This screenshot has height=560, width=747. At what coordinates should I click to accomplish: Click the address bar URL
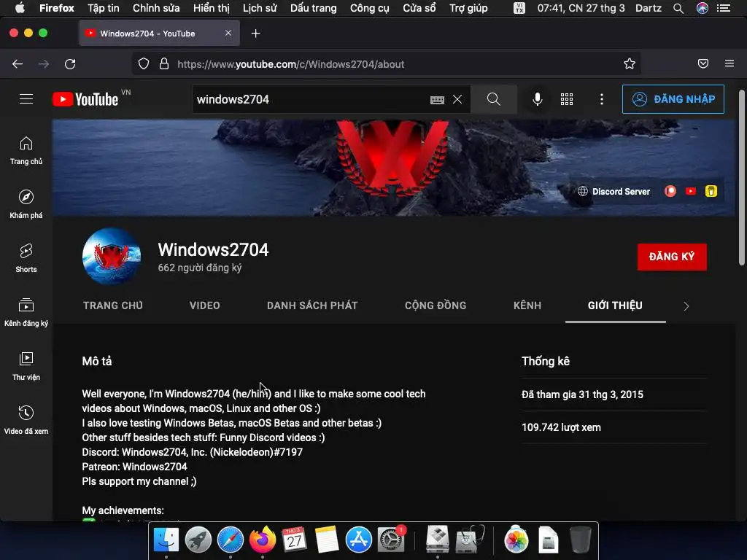coord(290,64)
